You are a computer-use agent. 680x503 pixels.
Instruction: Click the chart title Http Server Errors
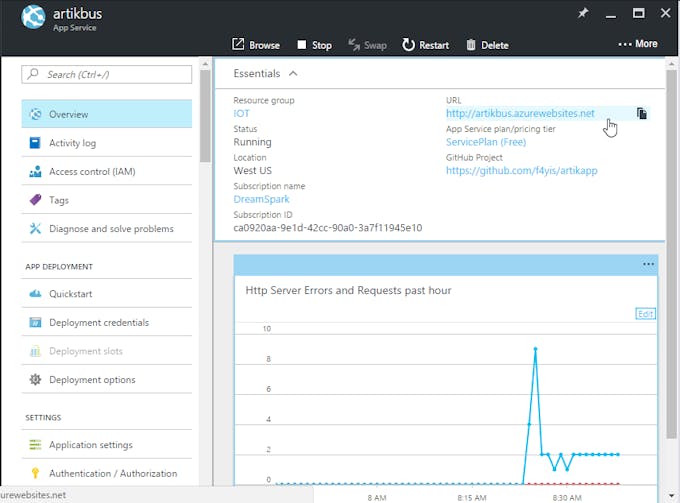[x=348, y=290]
